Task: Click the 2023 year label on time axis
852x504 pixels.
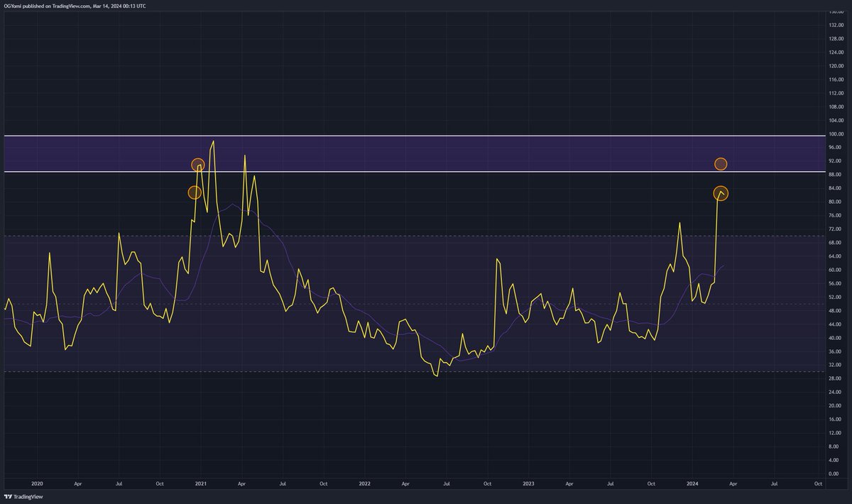Action: tap(528, 483)
